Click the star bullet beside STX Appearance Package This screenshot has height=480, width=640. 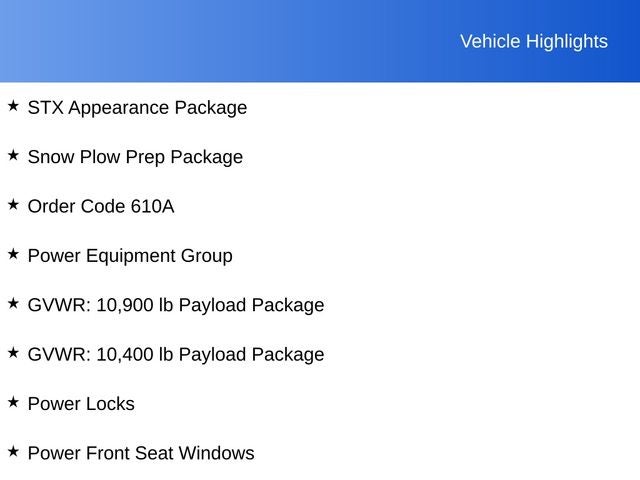point(13,105)
